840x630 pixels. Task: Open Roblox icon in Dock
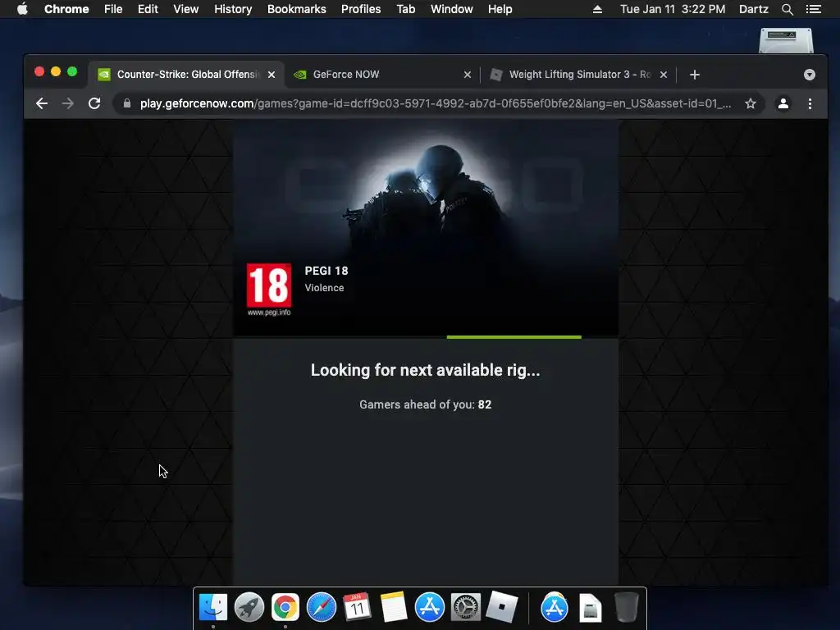501,608
